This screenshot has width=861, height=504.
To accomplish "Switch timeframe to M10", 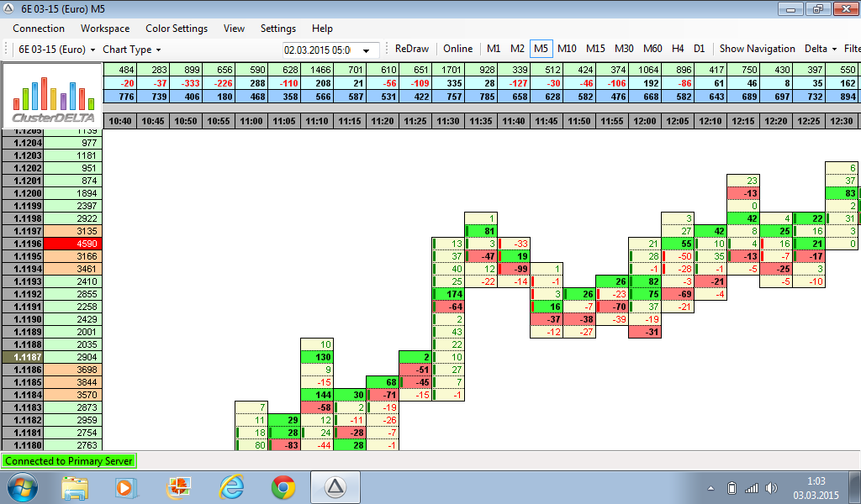I will (567, 49).
